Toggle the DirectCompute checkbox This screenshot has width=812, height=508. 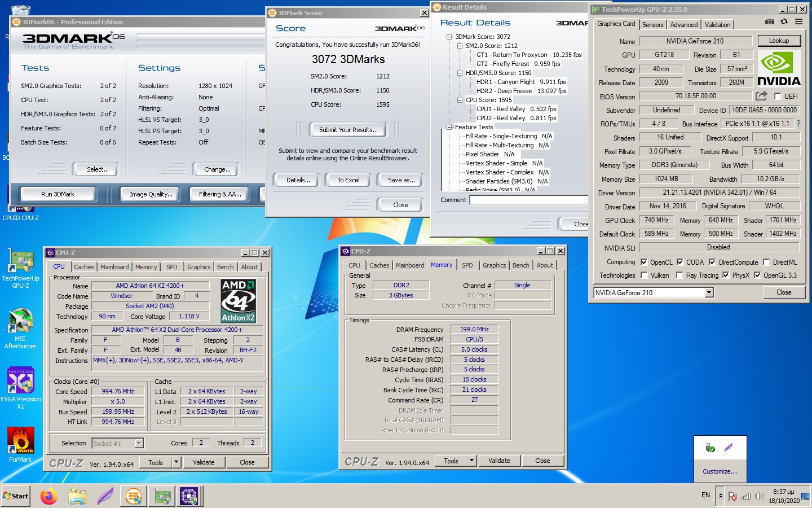(x=712, y=262)
